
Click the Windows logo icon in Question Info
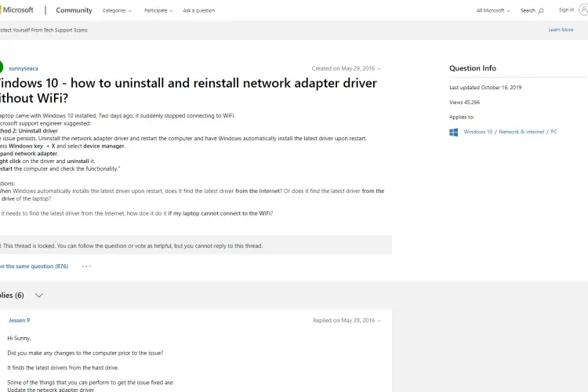[x=453, y=132]
